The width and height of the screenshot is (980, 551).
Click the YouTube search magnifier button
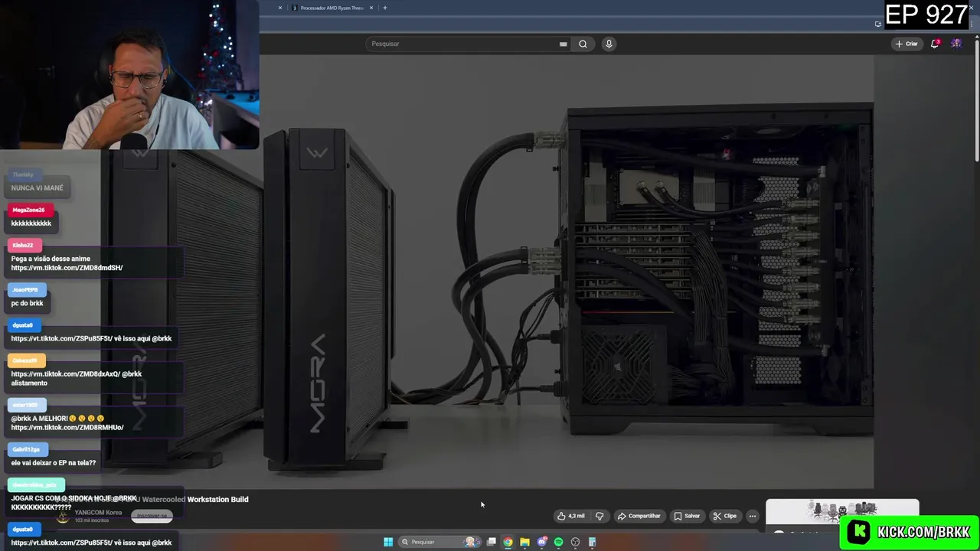click(583, 44)
